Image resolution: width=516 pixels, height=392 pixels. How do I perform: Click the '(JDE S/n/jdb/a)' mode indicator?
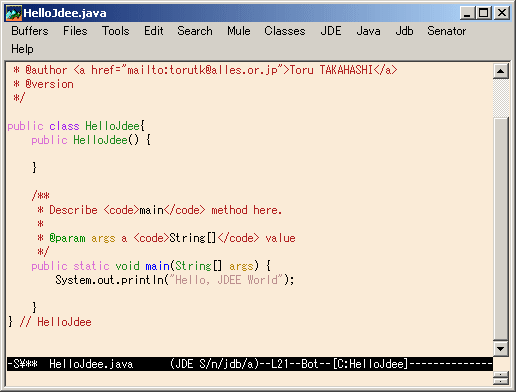click(x=214, y=364)
